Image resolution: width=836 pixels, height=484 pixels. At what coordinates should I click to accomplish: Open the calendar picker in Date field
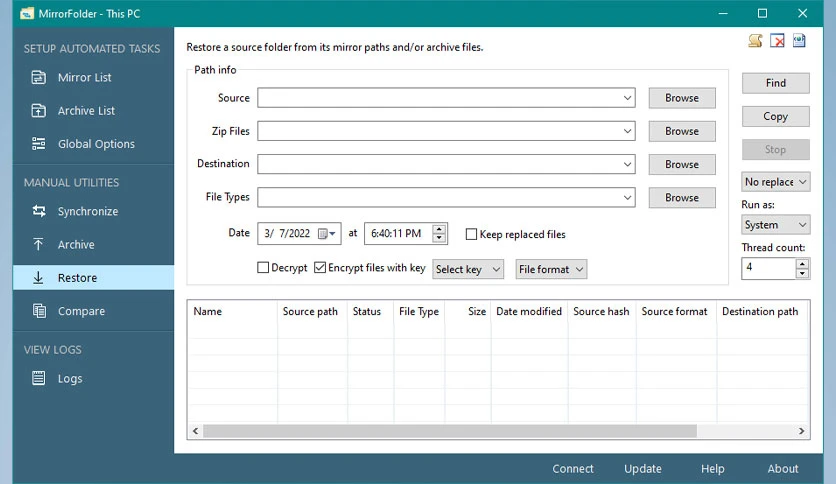[x=326, y=233]
